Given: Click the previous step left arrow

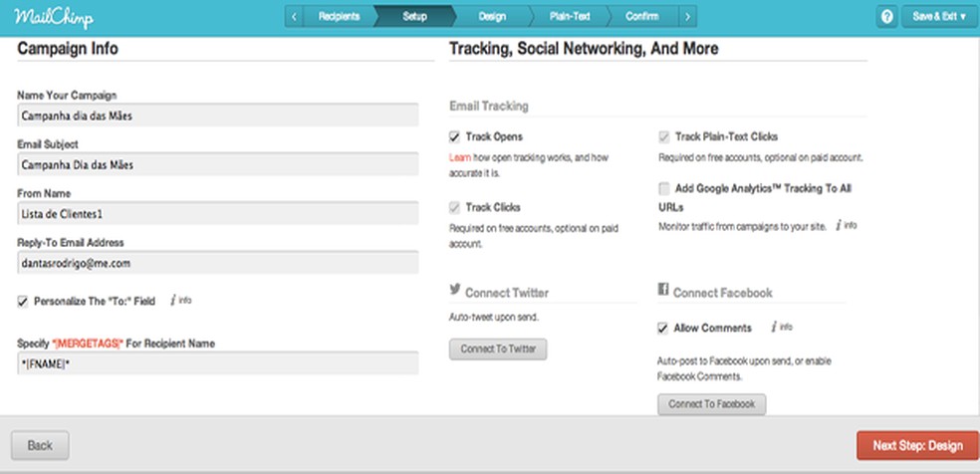Looking at the screenshot, I should (x=295, y=16).
